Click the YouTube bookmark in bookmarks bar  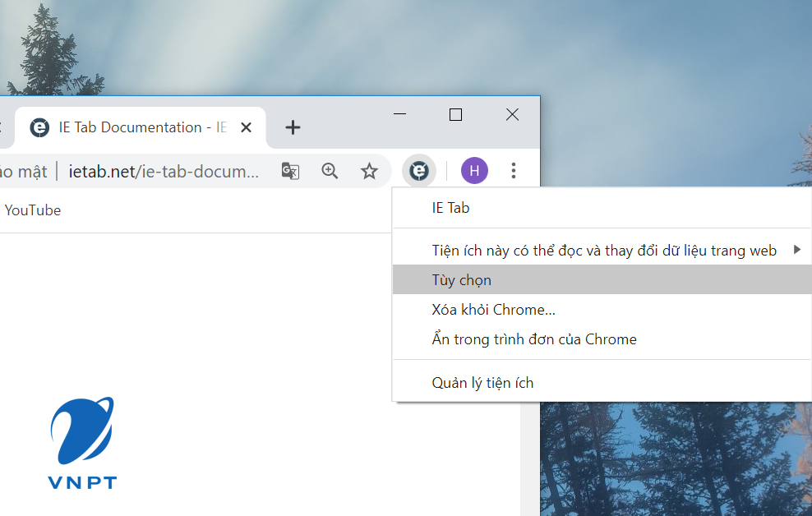click(33, 210)
